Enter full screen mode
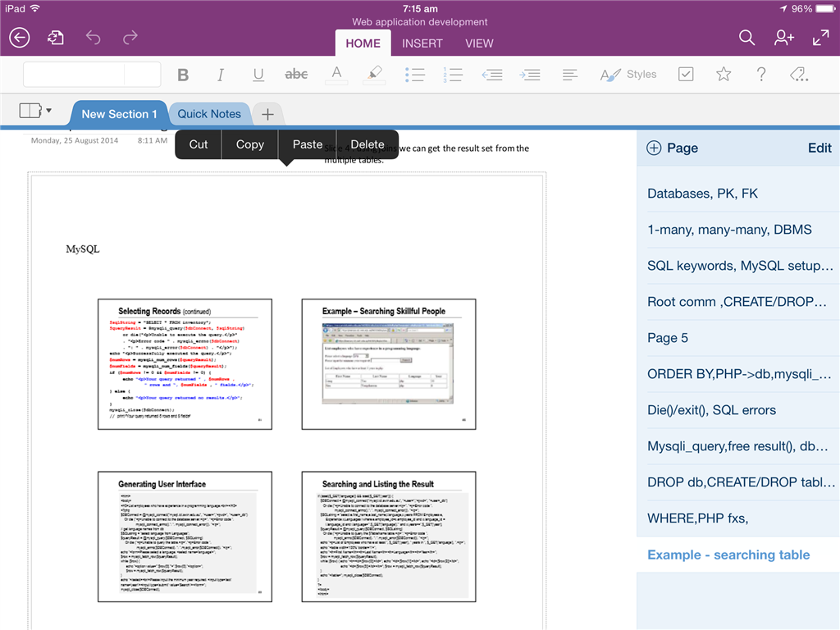Viewport: 840px width, 630px height. click(820, 38)
